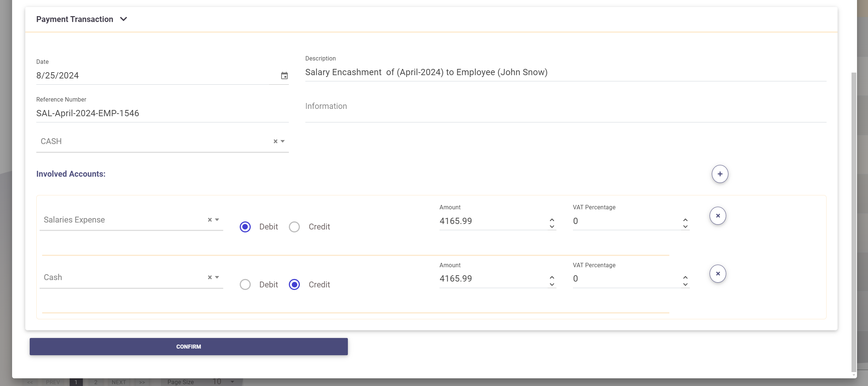Remove the Cash account row
The width and height of the screenshot is (868, 386).
[x=717, y=274]
